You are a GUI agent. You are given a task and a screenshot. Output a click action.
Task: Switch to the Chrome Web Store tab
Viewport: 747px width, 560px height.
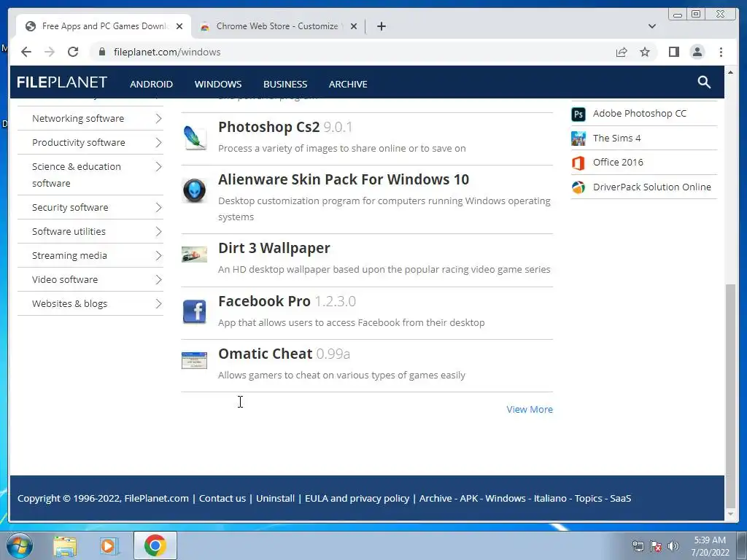(x=276, y=26)
